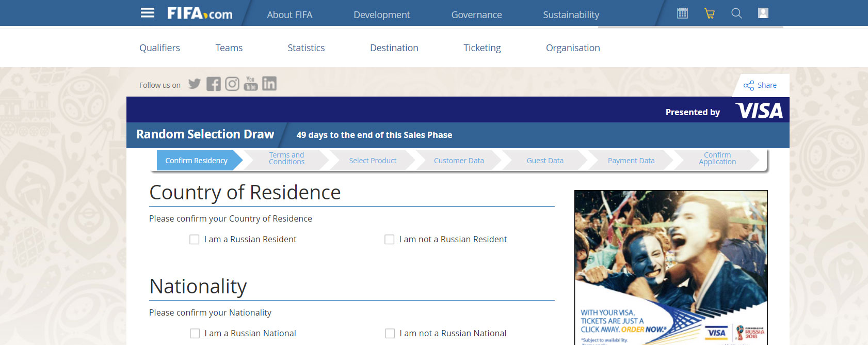
Task: Tick 'I am a Russian National' box
Action: [195, 334]
